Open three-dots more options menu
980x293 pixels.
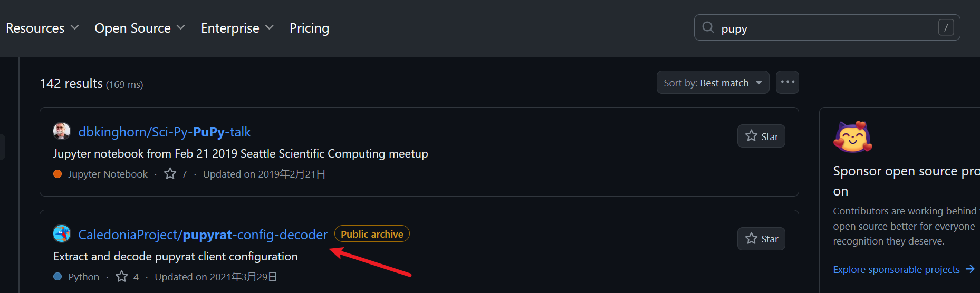[x=787, y=82]
